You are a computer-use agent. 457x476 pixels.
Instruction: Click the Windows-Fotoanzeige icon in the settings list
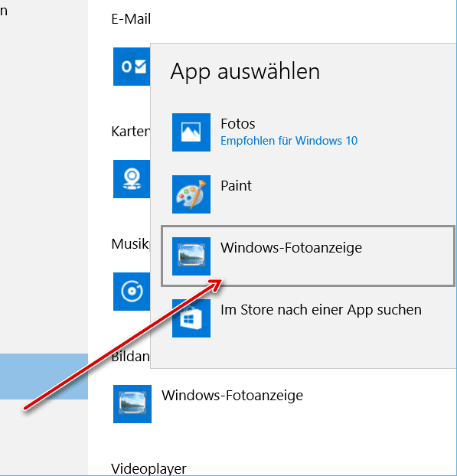(x=132, y=404)
